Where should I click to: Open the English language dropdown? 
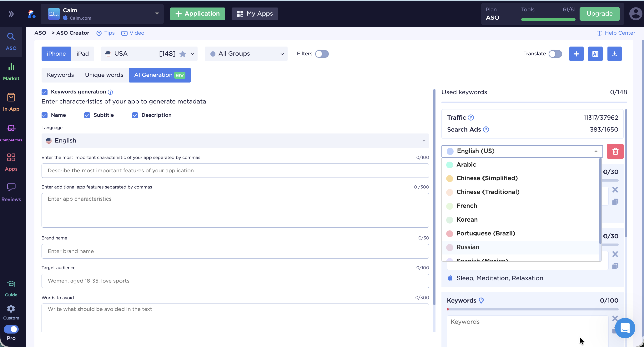pyautogui.click(x=235, y=141)
